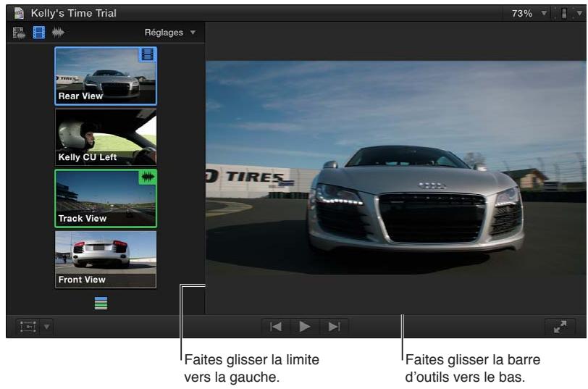Enable video and audio switching mode
This screenshot has height=389, width=588.
(19, 33)
